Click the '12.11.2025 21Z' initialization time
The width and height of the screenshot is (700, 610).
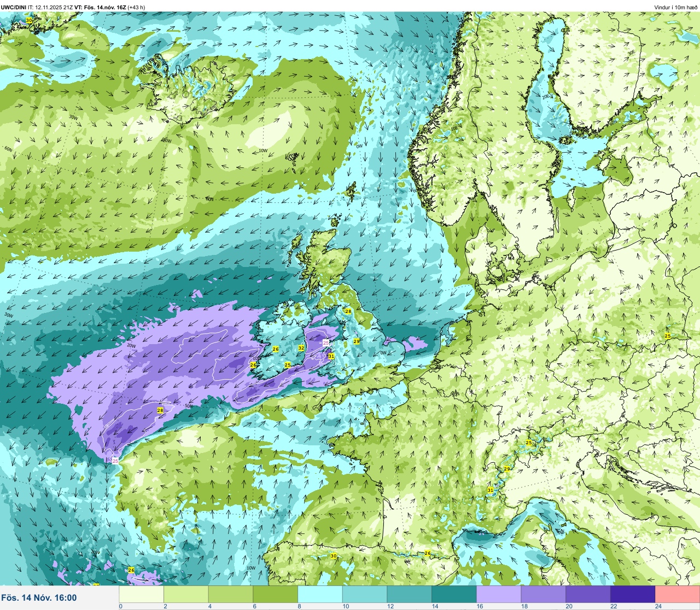54,7
